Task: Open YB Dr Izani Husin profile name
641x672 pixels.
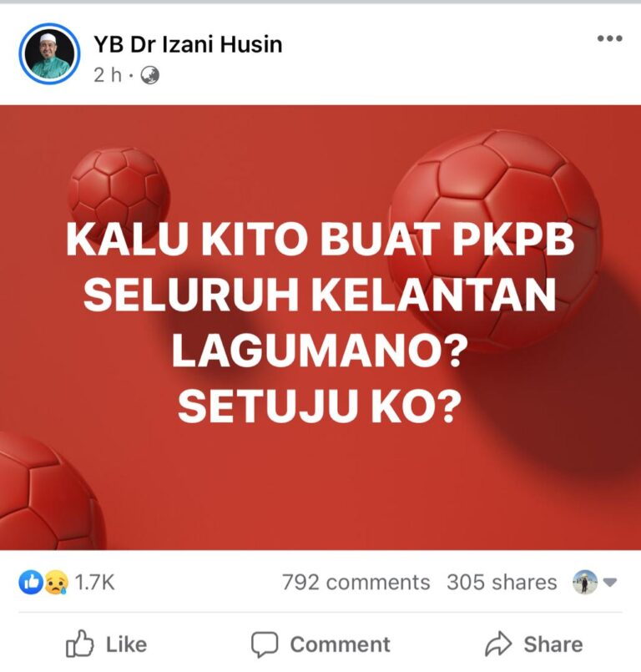Action: (x=188, y=44)
